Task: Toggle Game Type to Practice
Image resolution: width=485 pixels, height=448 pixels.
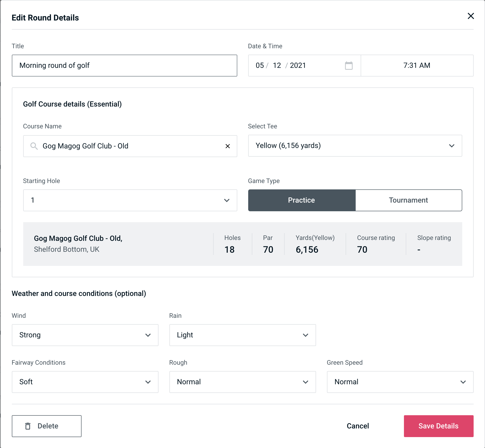Action: [x=301, y=200]
